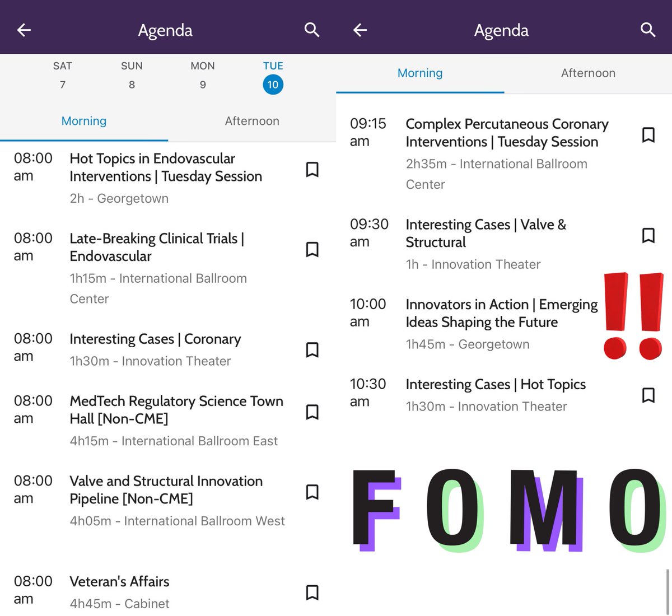Bookmark the Late-Breaking Clinical Trials session
The image size is (672, 616).
312,250
